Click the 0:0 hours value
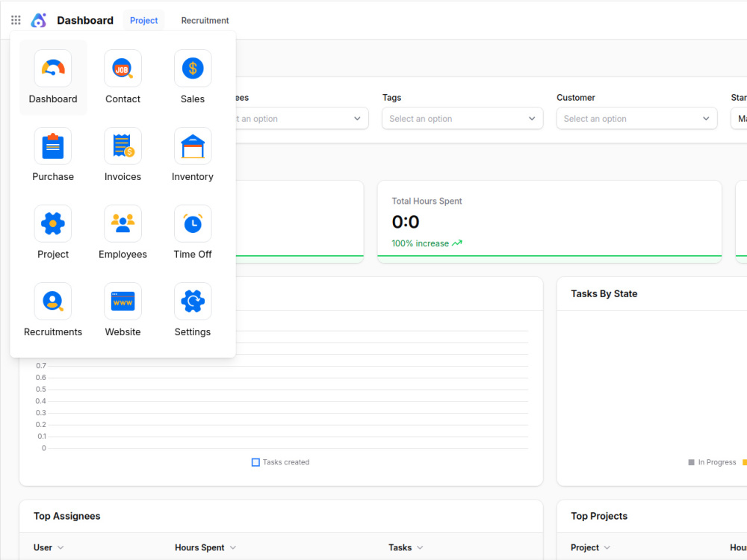This screenshot has width=747, height=560. click(x=406, y=222)
